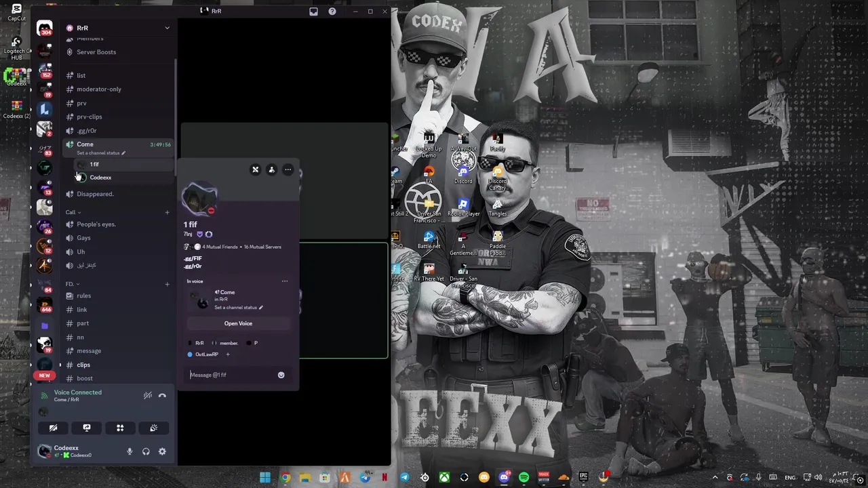Open Windows Start button on taskbar

coord(265,478)
